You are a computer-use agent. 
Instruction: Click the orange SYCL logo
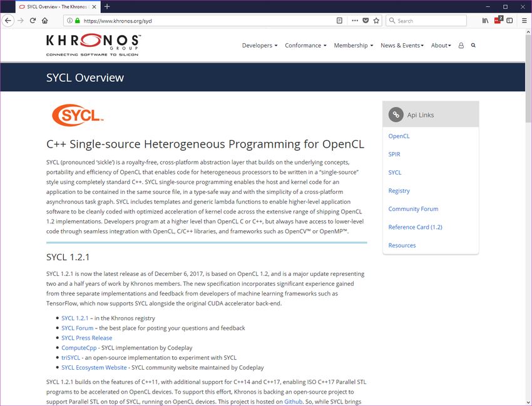pos(78,115)
